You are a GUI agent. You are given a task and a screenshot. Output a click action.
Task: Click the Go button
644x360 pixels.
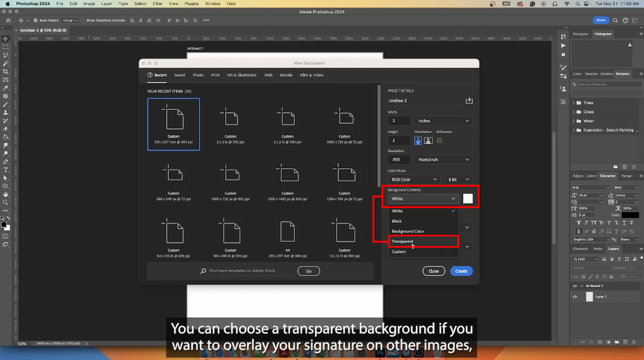tap(308, 271)
